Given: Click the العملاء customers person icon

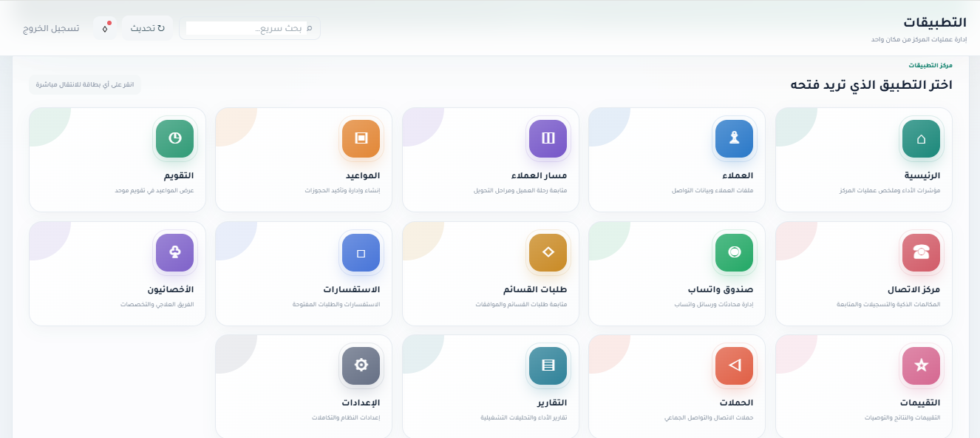Looking at the screenshot, I should tap(734, 138).
